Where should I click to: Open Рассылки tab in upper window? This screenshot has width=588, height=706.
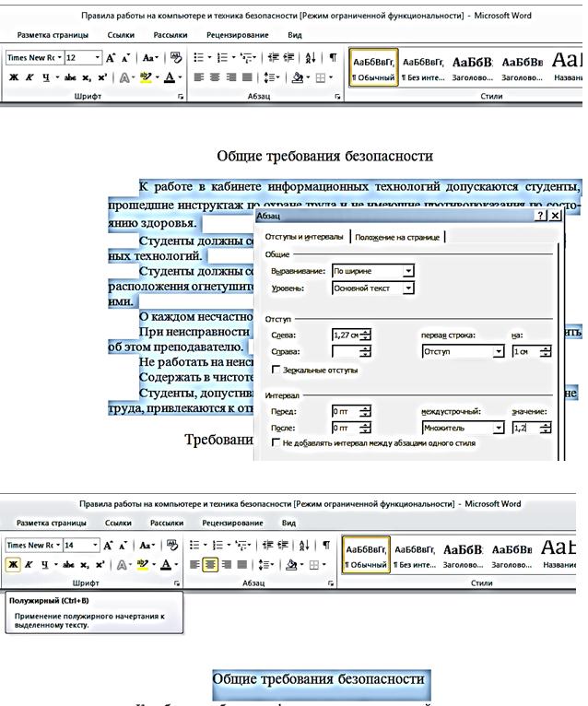click(171, 35)
